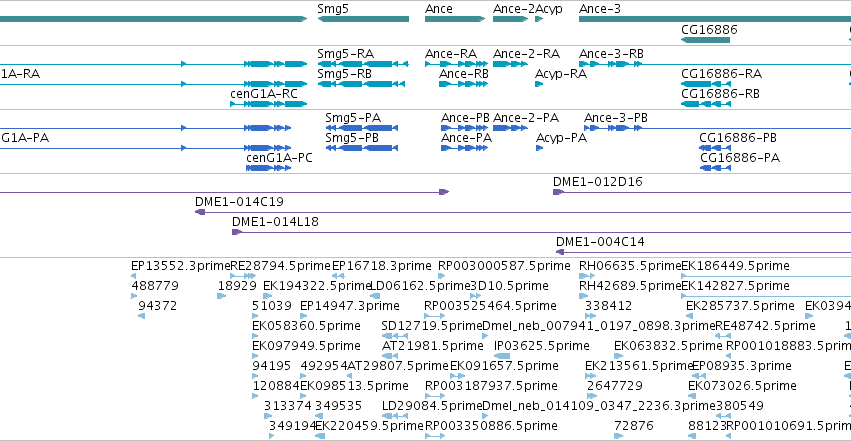Click the CG16886-PB protein feature

pyautogui.click(x=715, y=148)
